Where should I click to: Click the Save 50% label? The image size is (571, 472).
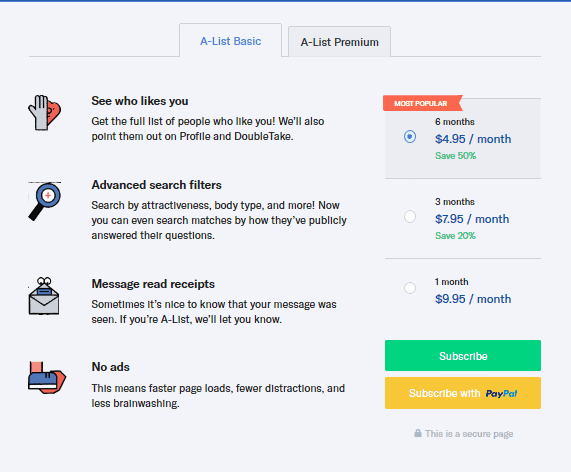456,156
